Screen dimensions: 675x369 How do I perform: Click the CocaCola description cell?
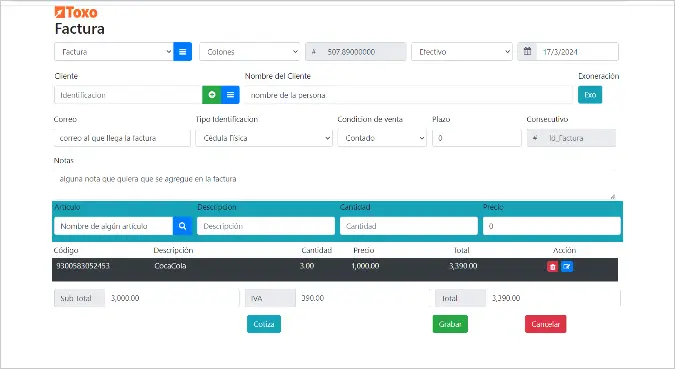170,266
